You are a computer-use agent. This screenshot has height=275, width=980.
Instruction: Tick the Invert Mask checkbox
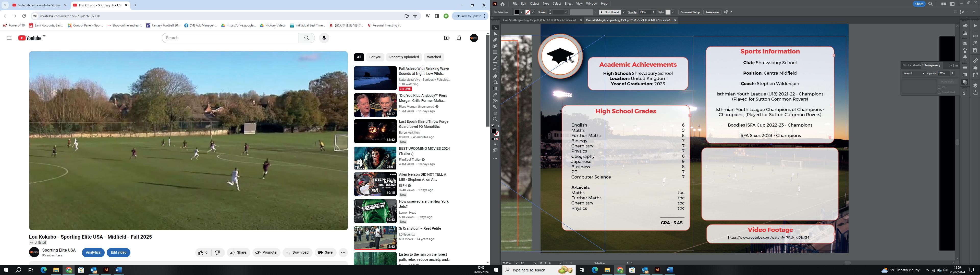coord(939,92)
